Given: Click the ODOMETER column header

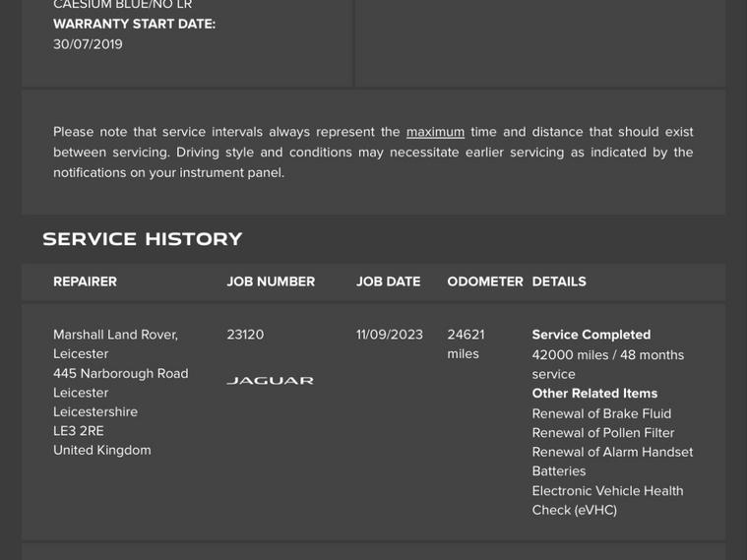Looking at the screenshot, I should tap(485, 281).
